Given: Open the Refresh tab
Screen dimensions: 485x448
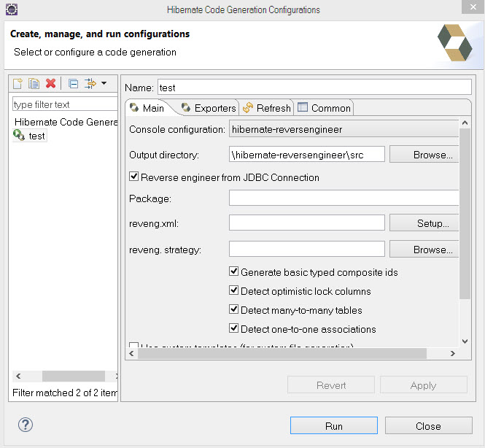Looking at the screenshot, I should coord(267,108).
